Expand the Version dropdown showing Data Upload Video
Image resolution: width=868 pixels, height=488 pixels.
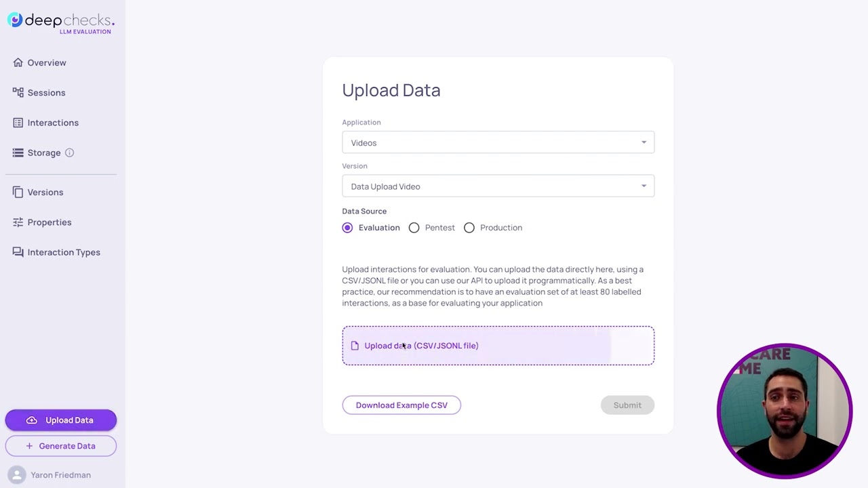tap(498, 186)
